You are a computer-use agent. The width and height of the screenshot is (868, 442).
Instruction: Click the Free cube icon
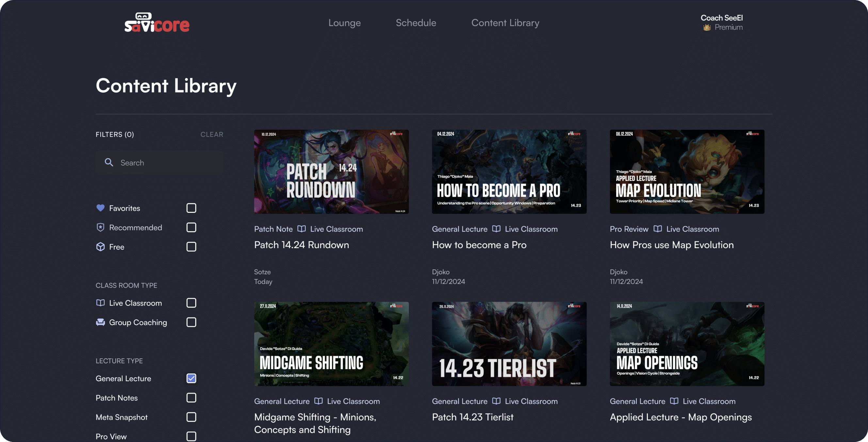pos(100,246)
